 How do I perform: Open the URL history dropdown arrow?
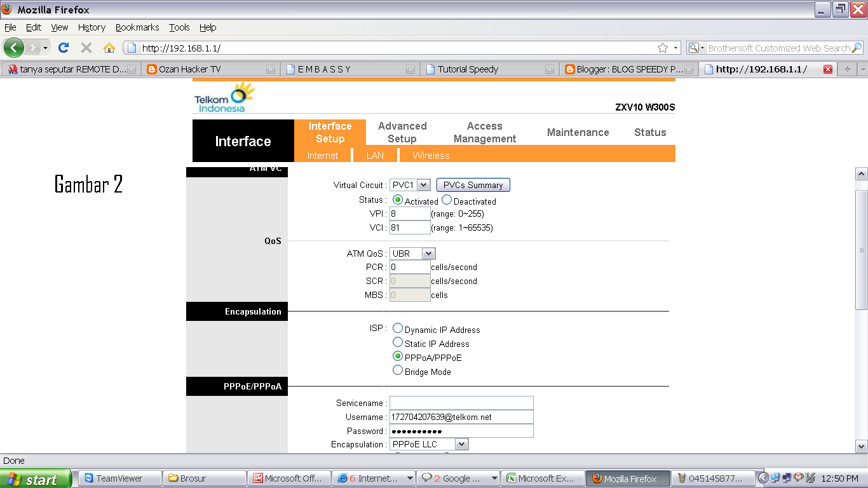[676, 48]
